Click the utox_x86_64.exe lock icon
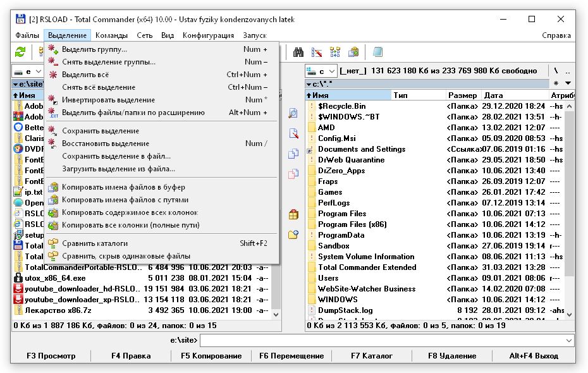This screenshot has width=588, height=373. [x=18, y=278]
